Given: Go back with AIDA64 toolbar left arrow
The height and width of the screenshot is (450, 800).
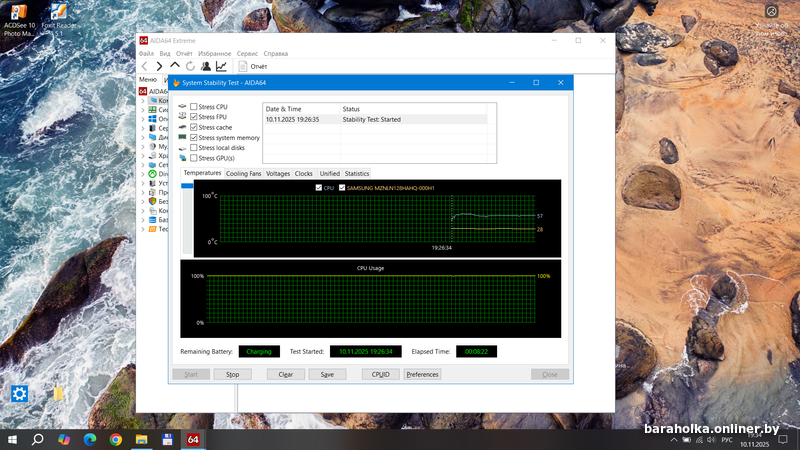Looking at the screenshot, I should point(144,66).
